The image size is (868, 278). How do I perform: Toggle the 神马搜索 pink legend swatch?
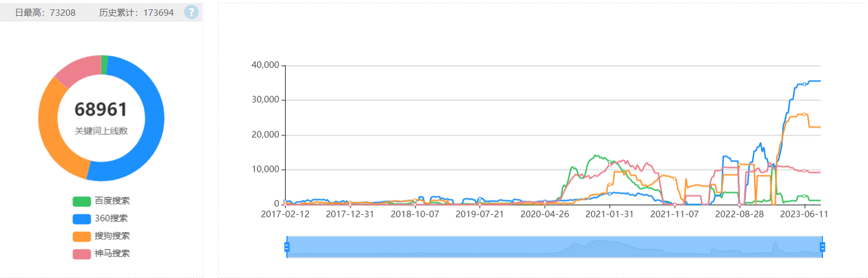(82, 253)
